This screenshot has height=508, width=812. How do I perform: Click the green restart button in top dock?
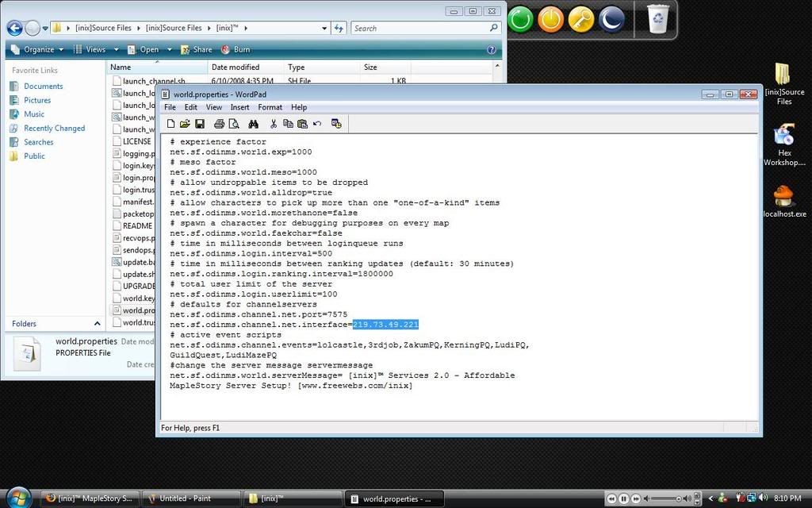(x=520, y=20)
